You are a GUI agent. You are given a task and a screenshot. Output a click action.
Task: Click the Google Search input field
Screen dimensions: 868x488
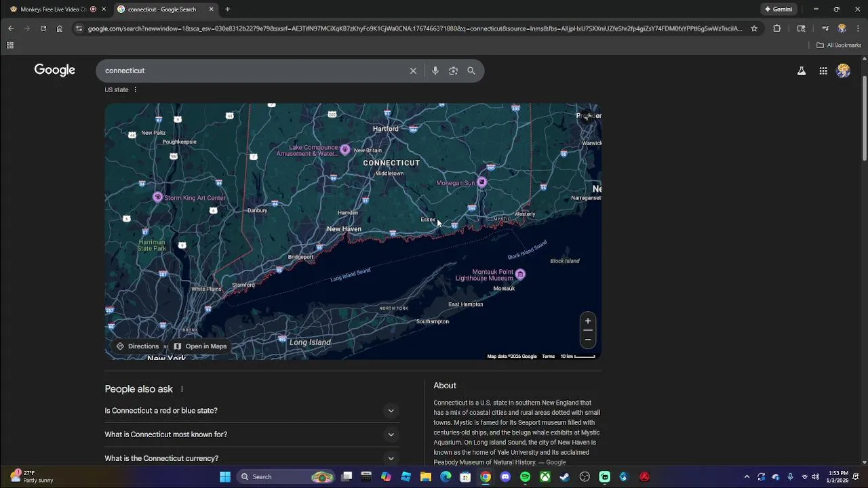[254, 70]
